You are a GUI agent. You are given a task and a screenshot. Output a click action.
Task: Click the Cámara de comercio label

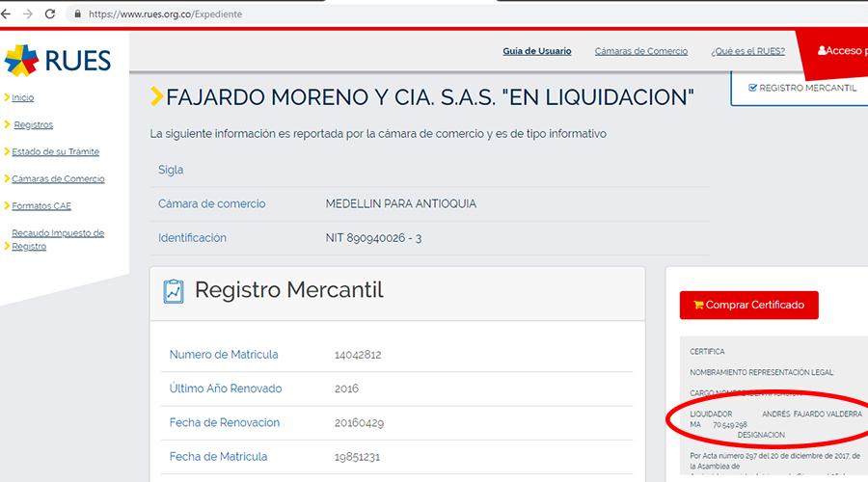pyautogui.click(x=211, y=203)
